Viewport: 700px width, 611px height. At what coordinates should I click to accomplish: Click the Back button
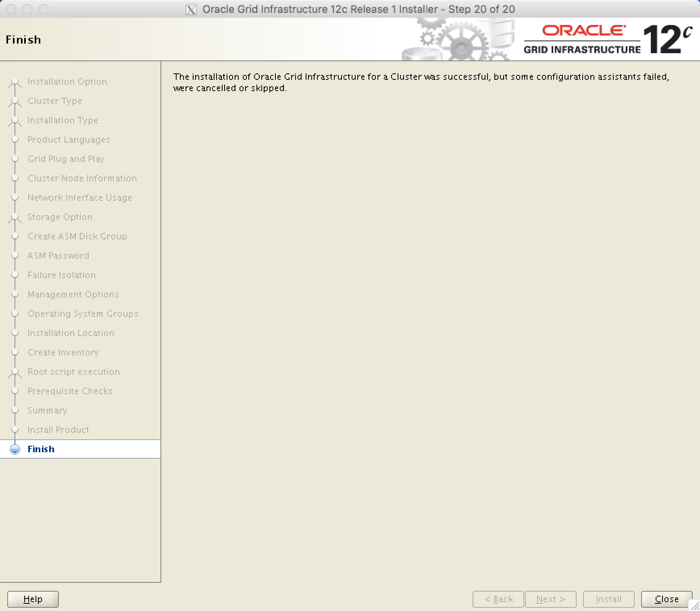click(x=498, y=599)
